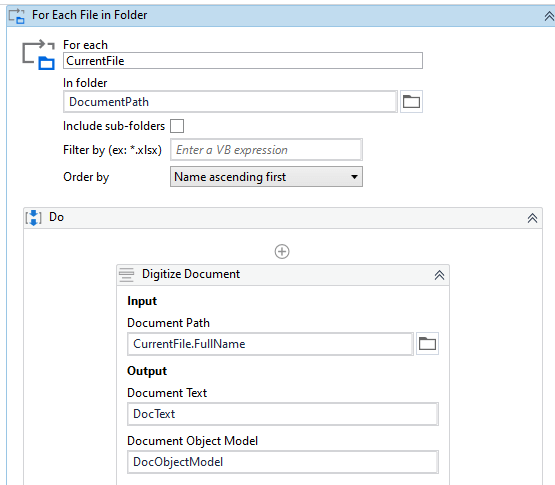Click the Filter by VB expression field
This screenshot has width=555, height=485.
tap(266, 150)
